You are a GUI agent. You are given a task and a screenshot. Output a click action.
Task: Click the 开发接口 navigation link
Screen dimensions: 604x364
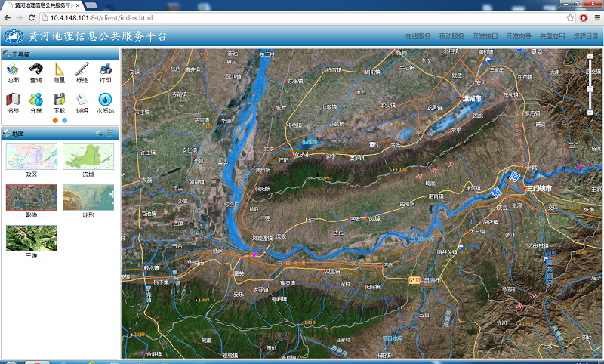coord(485,35)
